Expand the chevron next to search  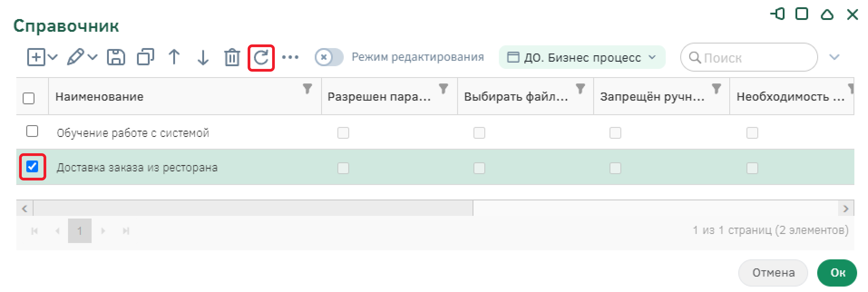click(834, 58)
